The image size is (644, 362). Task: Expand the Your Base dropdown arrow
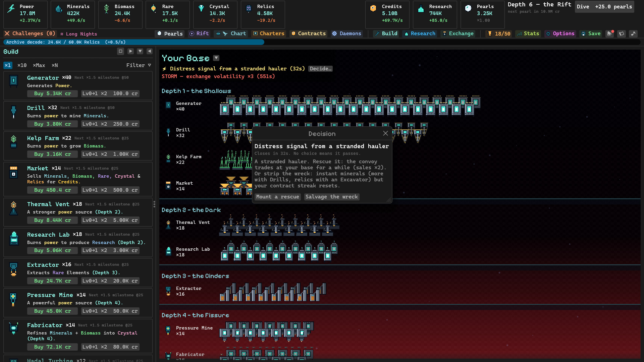pos(216,58)
